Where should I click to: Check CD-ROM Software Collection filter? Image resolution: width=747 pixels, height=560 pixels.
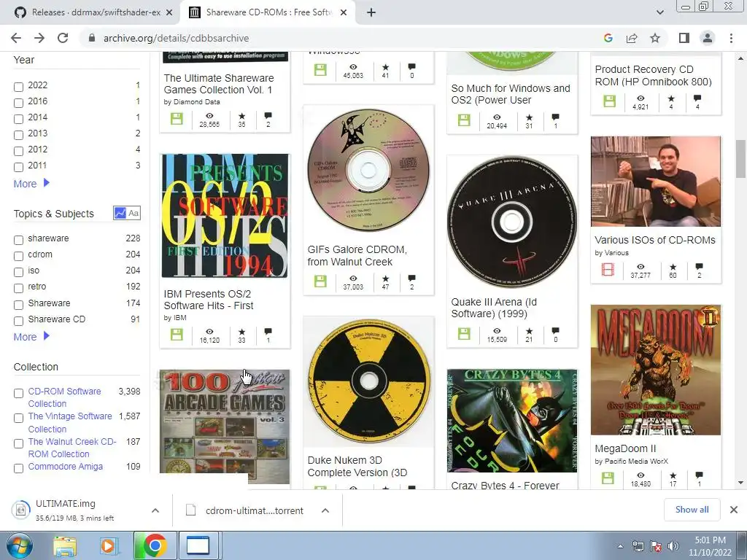point(18,393)
